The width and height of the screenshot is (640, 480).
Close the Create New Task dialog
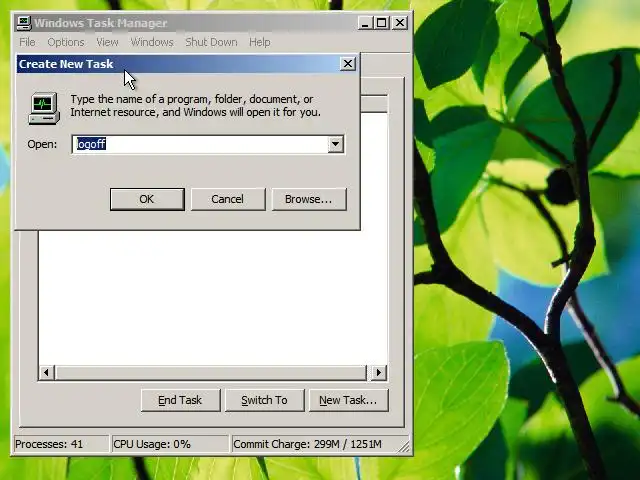click(348, 64)
